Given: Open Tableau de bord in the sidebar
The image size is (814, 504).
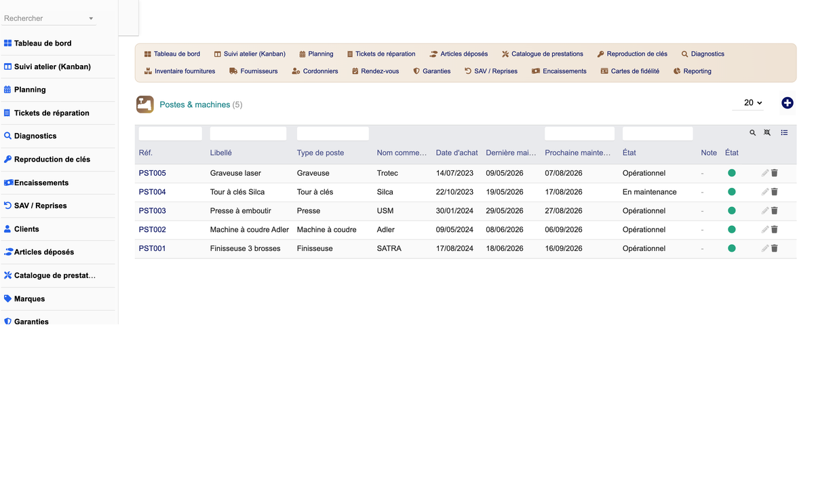Looking at the screenshot, I should [x=43, y=43].
